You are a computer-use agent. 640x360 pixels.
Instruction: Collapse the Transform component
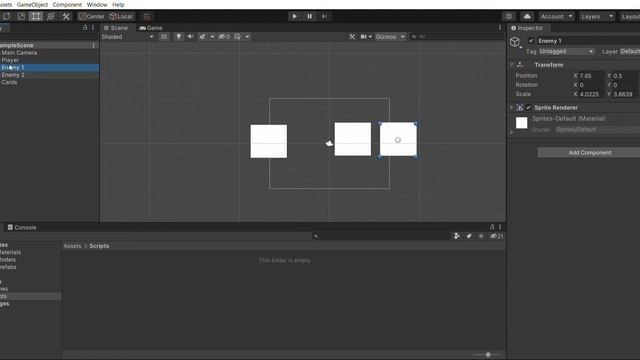pos(511,64)
